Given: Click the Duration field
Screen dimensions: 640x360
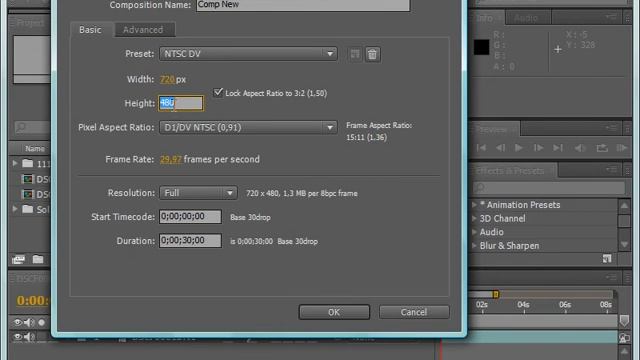Looking at the screenshot, I should coord(190,240).
